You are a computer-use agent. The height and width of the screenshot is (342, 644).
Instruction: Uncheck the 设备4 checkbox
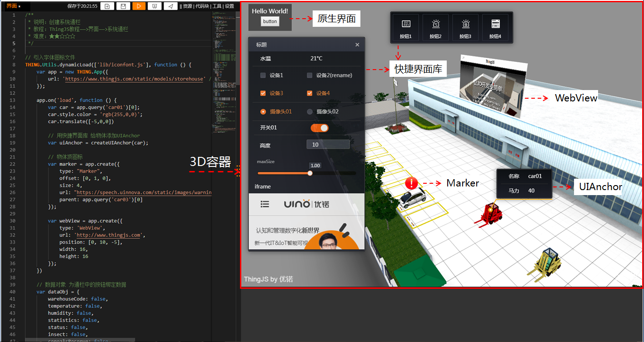click(x=310, y=93)
